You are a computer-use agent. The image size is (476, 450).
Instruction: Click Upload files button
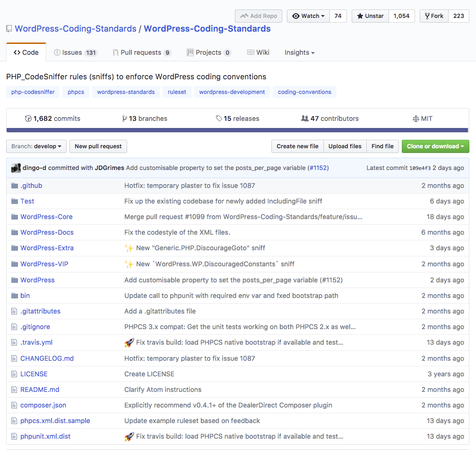345,146
